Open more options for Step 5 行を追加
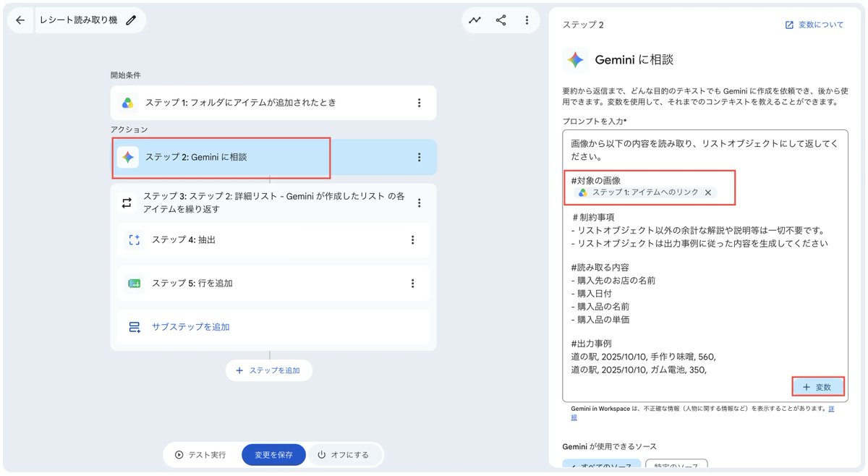The height and width of the screenshot is (476, 868). (x=412, y=284)
